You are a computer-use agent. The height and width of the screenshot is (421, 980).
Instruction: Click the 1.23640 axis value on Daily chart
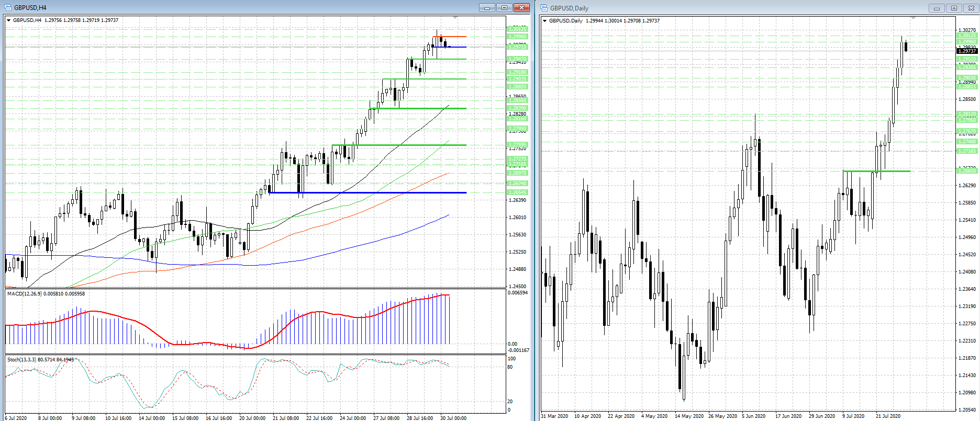point(967,289)
